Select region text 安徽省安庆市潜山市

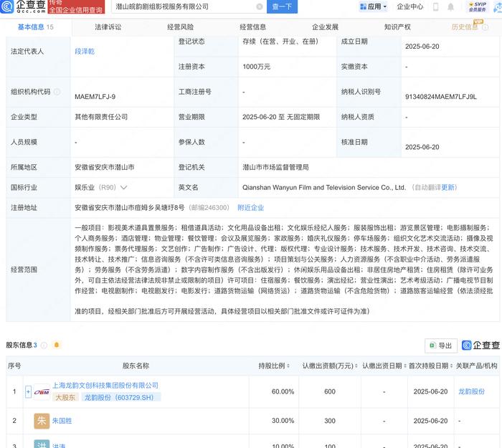point(105,167)
